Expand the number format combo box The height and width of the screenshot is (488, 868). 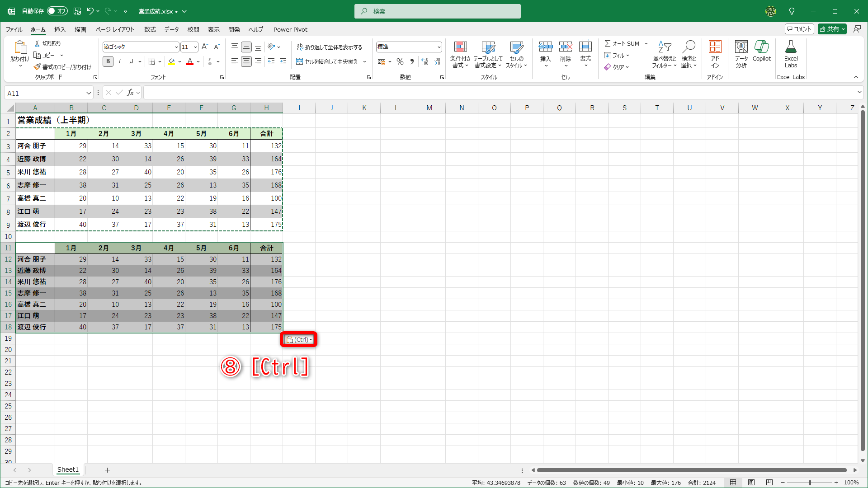click(439, 47)
